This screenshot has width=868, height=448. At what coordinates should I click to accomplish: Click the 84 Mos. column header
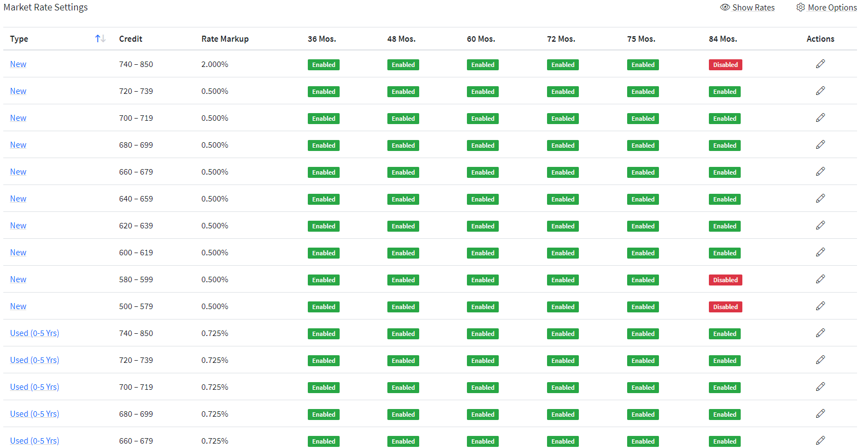pyautogui.click(x=723, y=39)
